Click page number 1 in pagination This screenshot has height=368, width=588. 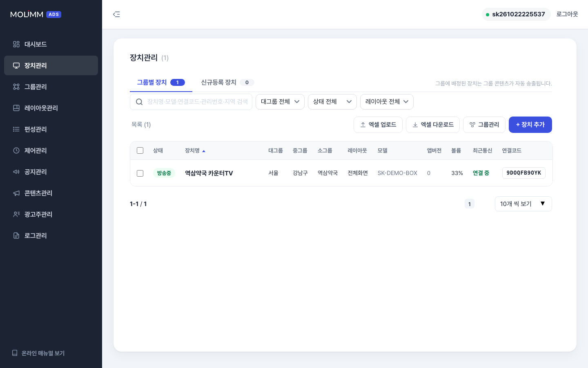pyautogui.click(x=470, y=204)
